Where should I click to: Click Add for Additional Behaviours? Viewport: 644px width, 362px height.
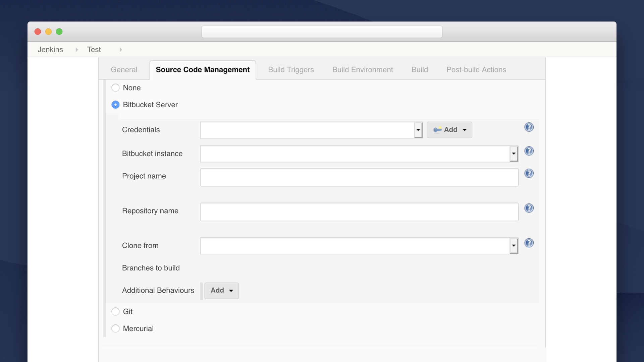[x=221, y=291]
